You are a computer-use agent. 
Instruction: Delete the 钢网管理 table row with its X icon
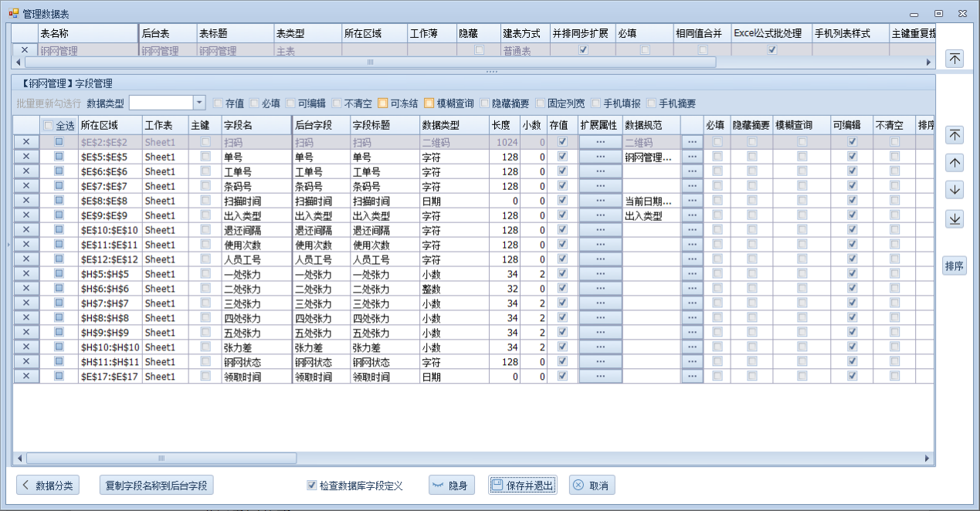pos(25,51)
